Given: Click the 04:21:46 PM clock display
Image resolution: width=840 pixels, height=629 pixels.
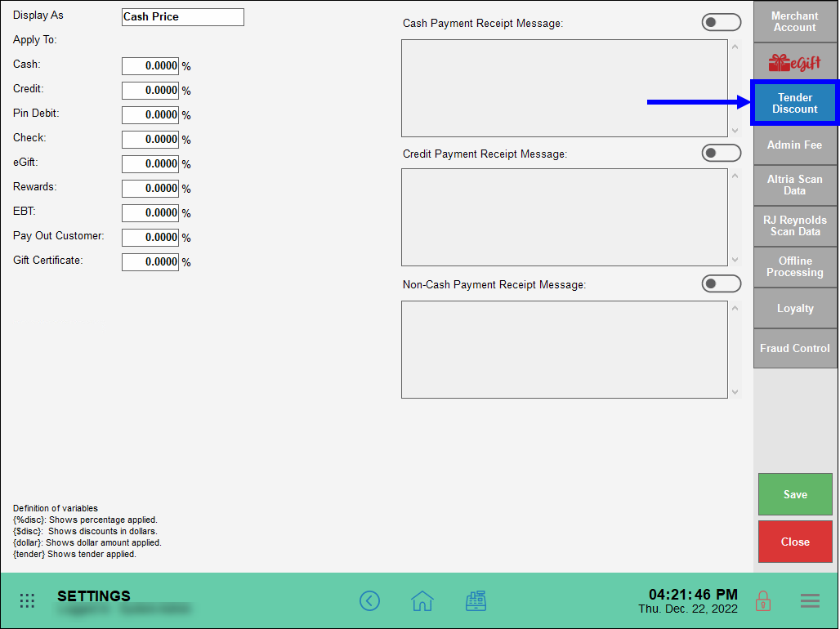Looking at the screenshot, I should click(693, 594).
